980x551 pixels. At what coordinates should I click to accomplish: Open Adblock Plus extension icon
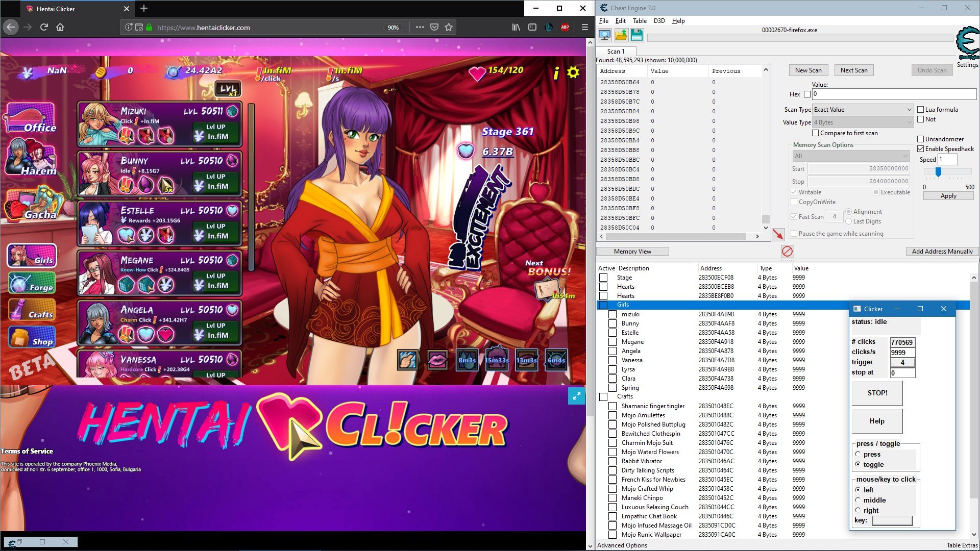(x=565, y=27)
